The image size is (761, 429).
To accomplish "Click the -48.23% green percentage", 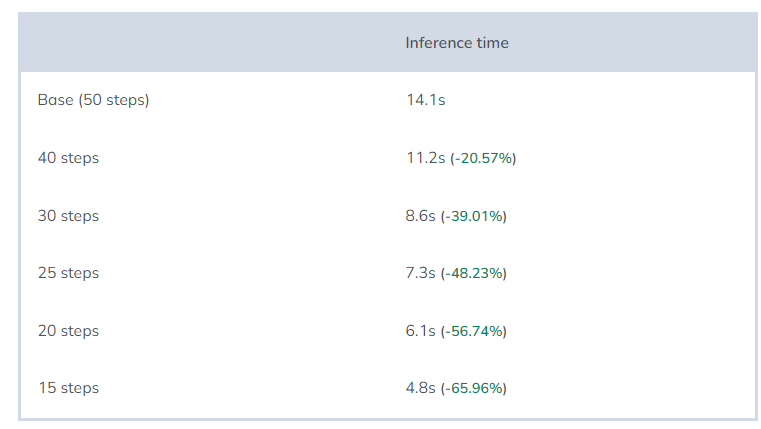I will pos(478,273).
